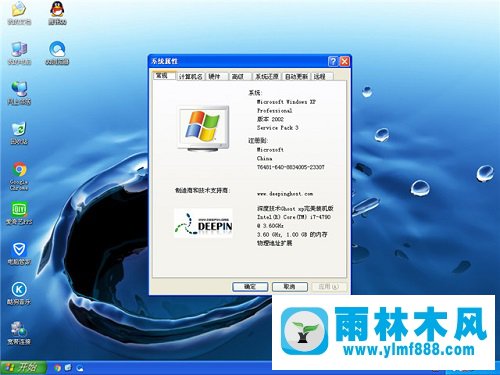Click the "版本 2002" version line
This screenshot has height=375, width=500.
coord(270,119)
